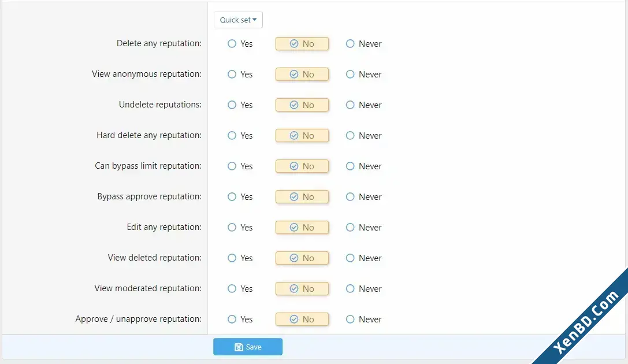This screenshot has height=364, width=628.
Task: Click the checkmark icon for Approve / unapprove No
Action: coord(294,319)
